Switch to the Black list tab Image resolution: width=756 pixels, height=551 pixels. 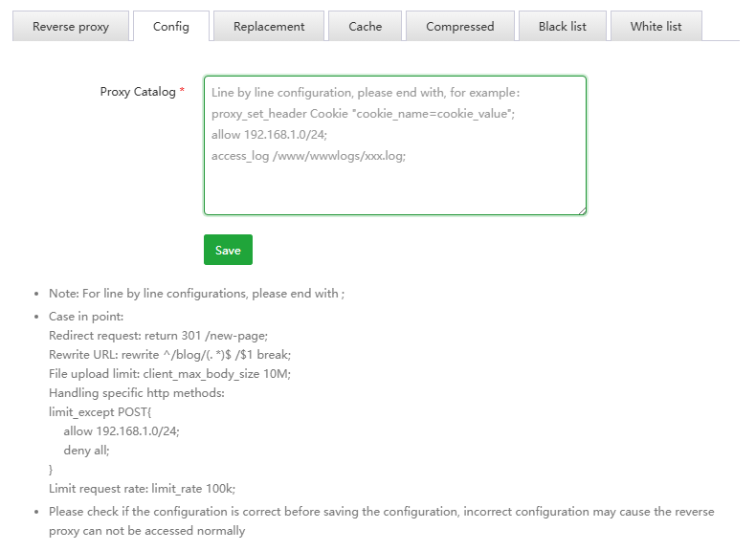pos(563,27)
